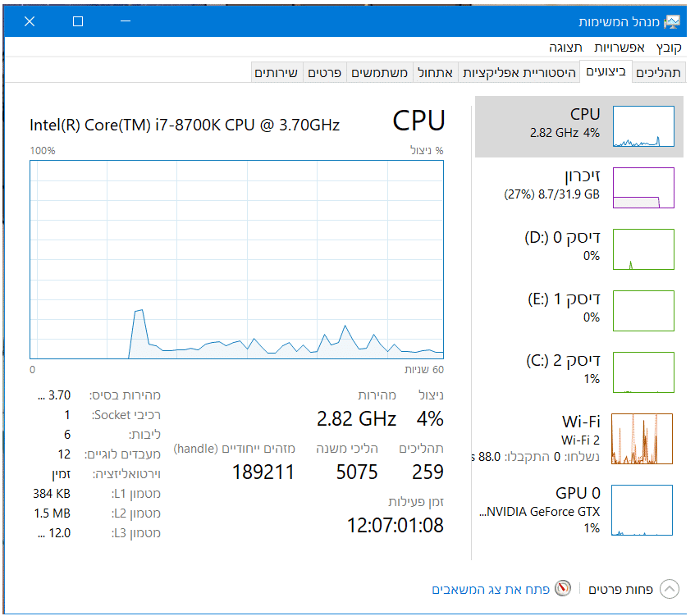The width and height of the screenshot is (695, 616).
Task: Open the File (קובץ) menu
Action: tap(664, 48)
